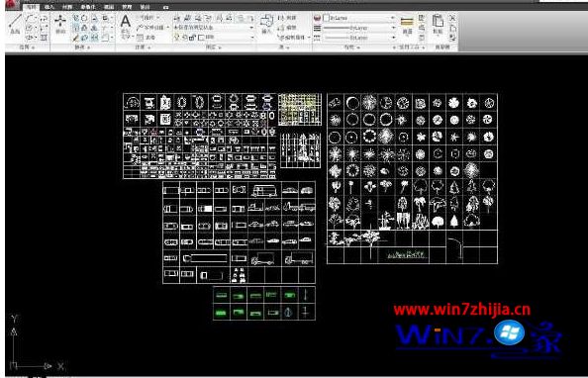588x378 pixels.
Task: Select the Multileader (多重引线) tool
Action: pyautogui.click(x=150, y=28)
